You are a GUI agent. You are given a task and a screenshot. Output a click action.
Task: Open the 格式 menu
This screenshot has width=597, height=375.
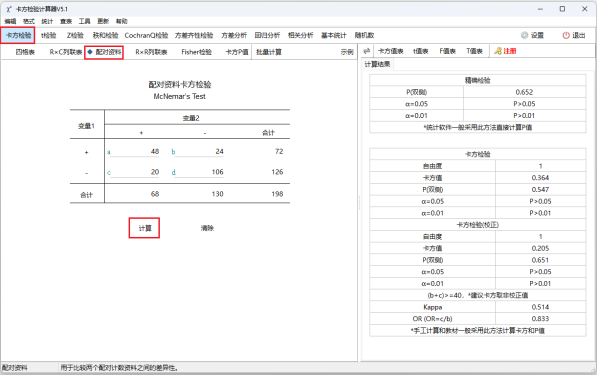coord(29,21)
